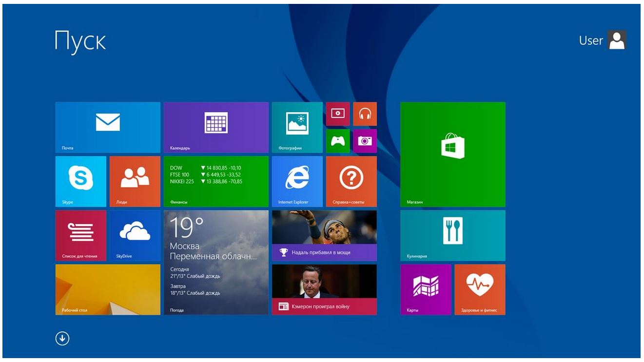This screenshot has width=644, height=362.
Task: Open the Desktop (Рабочий стол) tile
Action: (108, 290)
